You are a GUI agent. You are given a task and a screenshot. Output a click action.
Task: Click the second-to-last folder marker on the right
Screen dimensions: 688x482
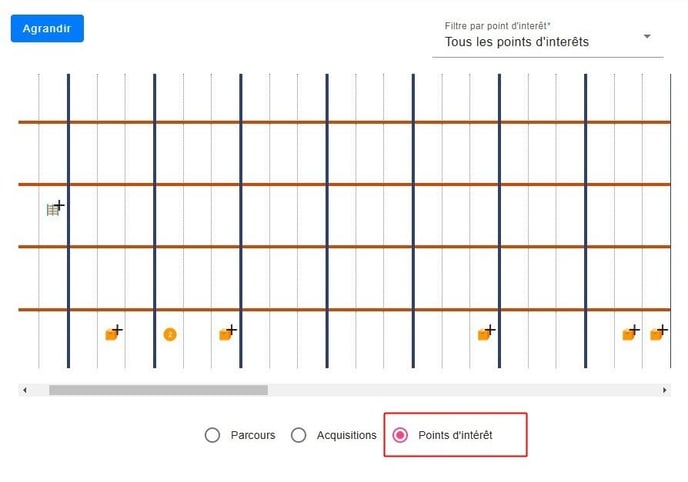(x=629, y=334)
